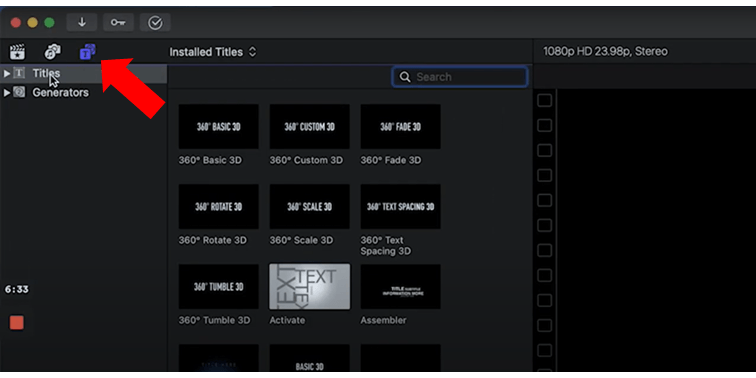Select the 360° Custom 3D title thumbnail

tap(310, 126)
